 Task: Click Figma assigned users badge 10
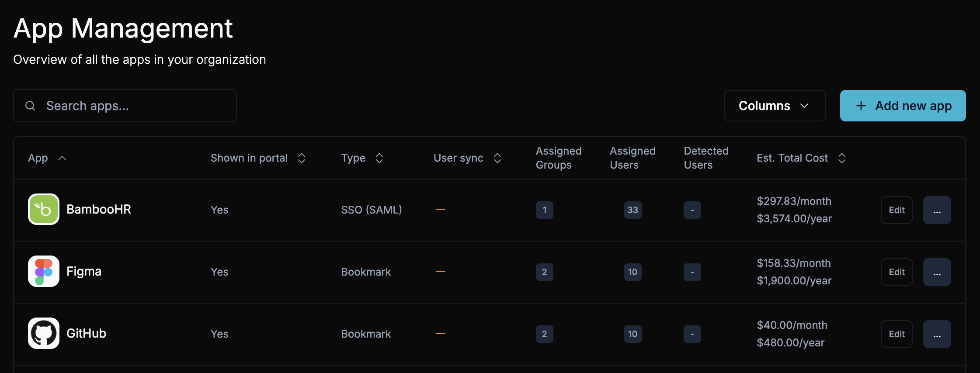tap(633, 272)
